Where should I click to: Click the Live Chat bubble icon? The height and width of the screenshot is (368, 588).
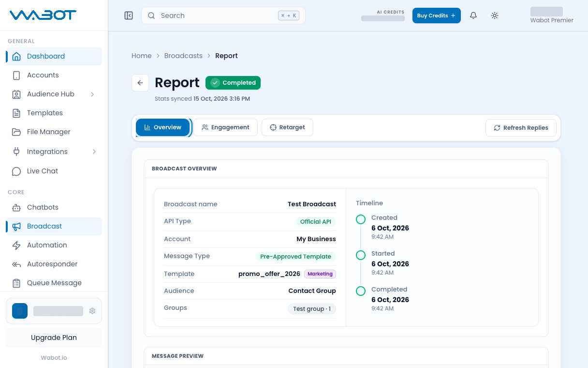(x=16, y=171)
